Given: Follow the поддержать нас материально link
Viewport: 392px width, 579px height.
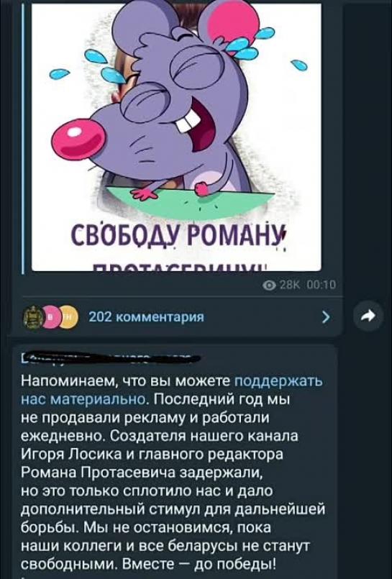Looking at the screenshot, I should tap(172, 390).
